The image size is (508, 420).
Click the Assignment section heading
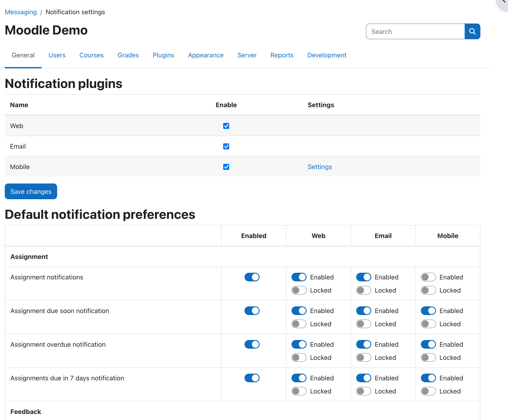pos(29,257)
